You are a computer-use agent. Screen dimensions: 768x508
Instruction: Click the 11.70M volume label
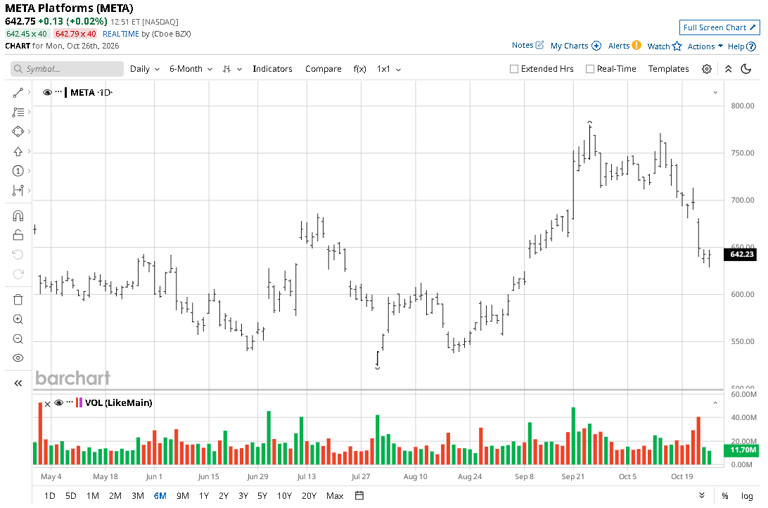742,450
